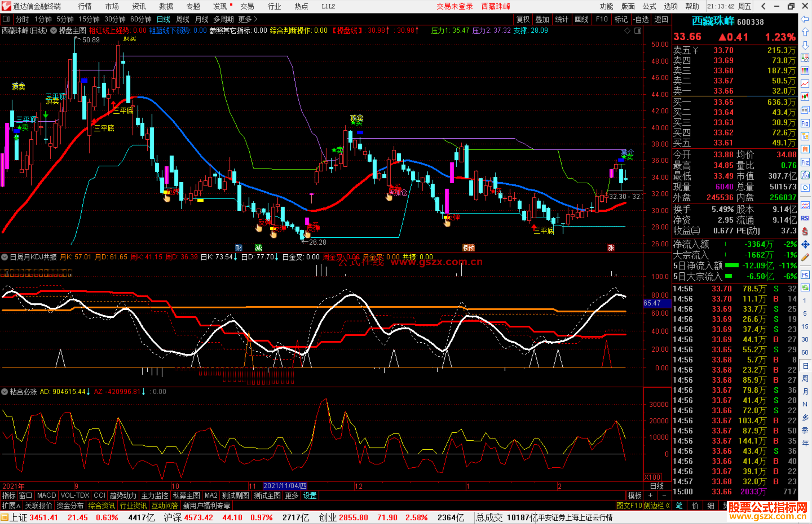
Task: Switch to the 周线 period tab
Action: point(183,19)
